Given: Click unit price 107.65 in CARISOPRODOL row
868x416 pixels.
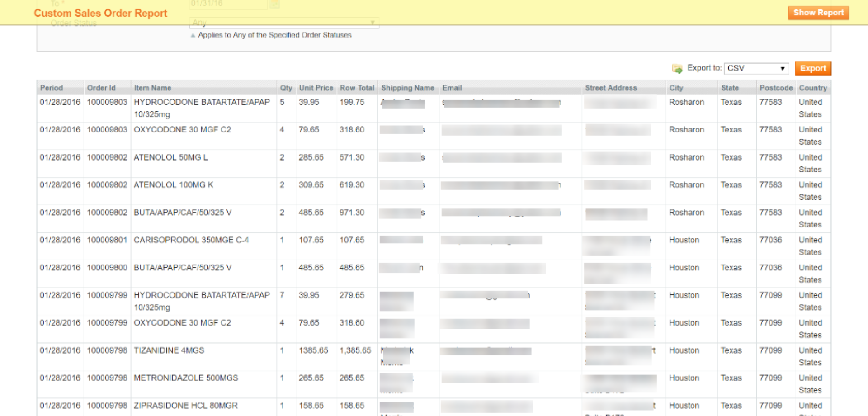Looking at the screenshot, I should 311,240.
